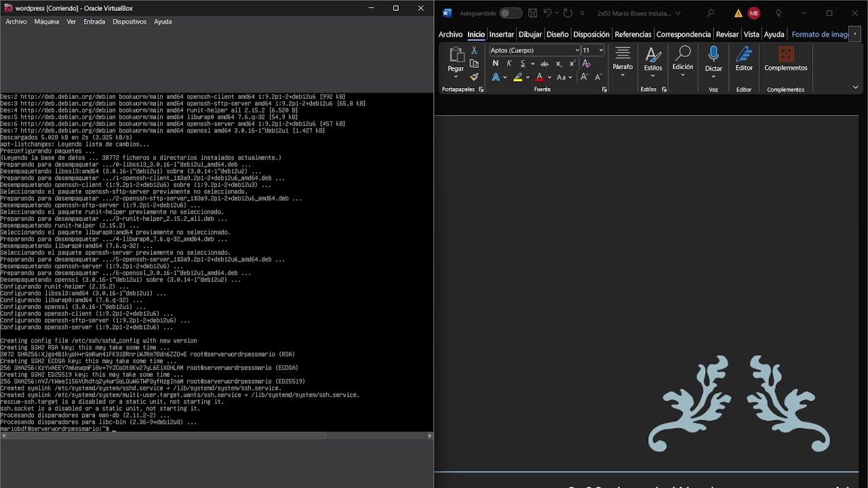Click the Save icon in Word title bar
868x488 pixels.
pyautogui.click(x=532, y=13)
